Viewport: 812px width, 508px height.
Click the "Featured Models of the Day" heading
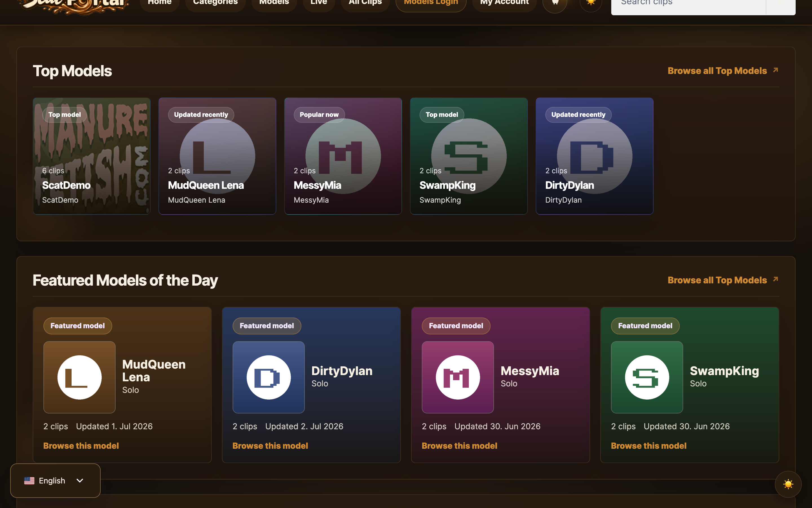point(125,281)
